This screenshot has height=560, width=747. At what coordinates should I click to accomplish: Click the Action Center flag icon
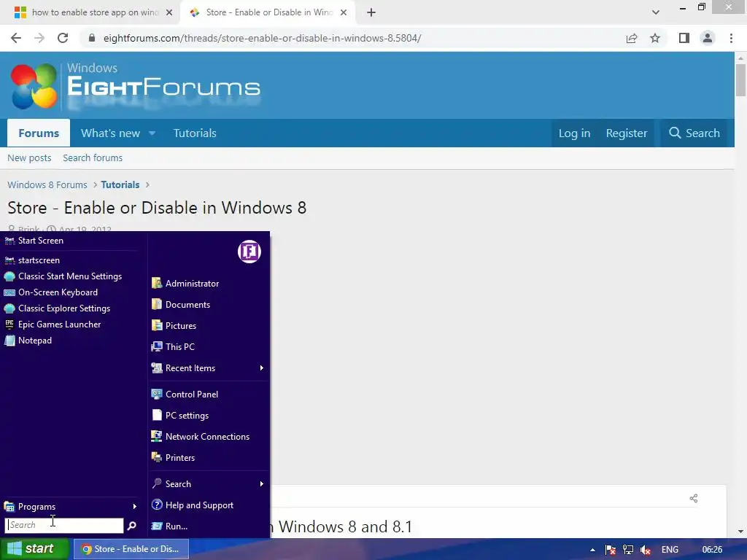click(611, 550)
